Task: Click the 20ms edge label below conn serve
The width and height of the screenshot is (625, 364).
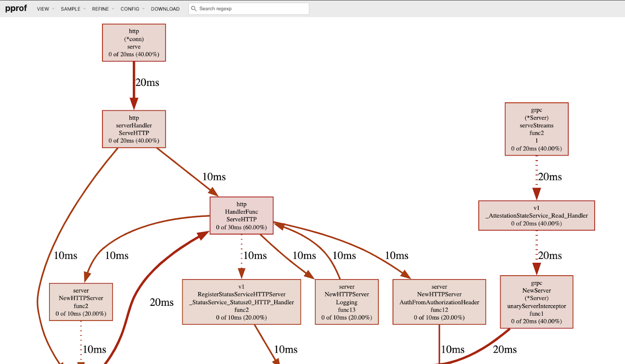Action: (147, 83)
